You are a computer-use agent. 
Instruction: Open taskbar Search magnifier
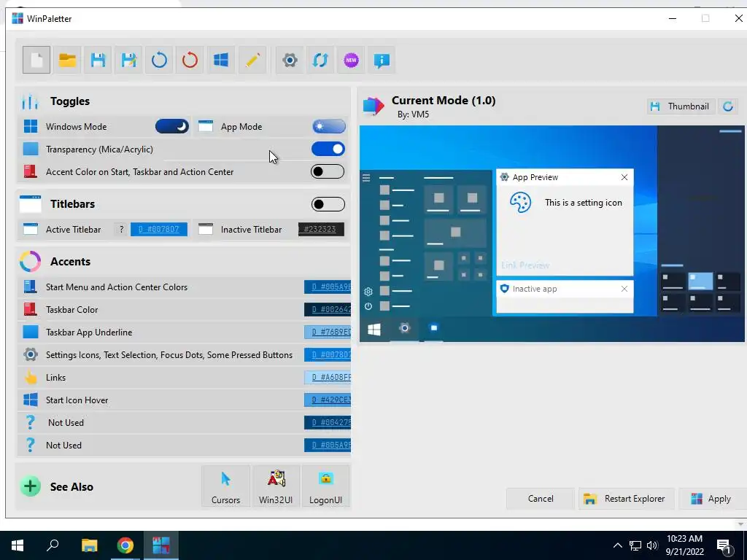[53, 545]
